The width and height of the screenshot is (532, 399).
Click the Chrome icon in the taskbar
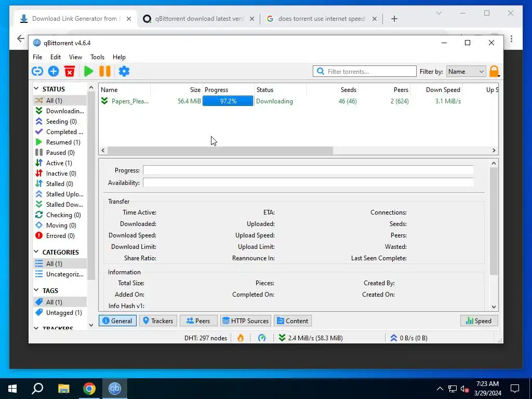tap(89, 389)
